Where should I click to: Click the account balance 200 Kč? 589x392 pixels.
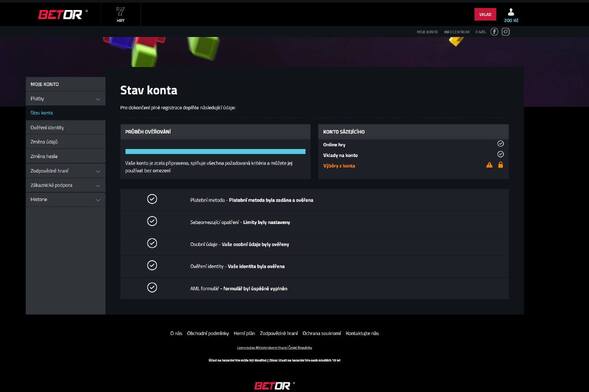point(511,20)
